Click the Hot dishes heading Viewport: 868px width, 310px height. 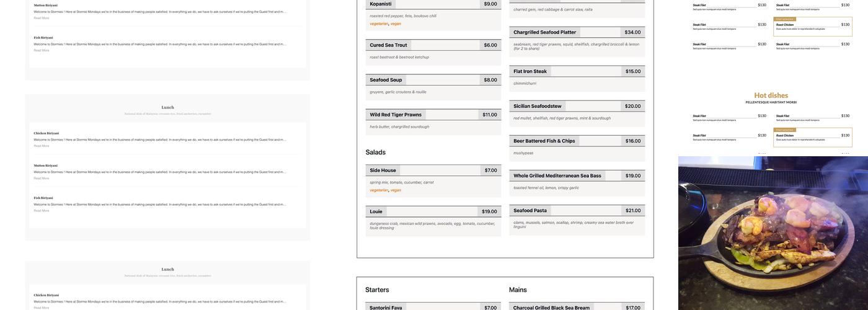click(x=771, y=95)
